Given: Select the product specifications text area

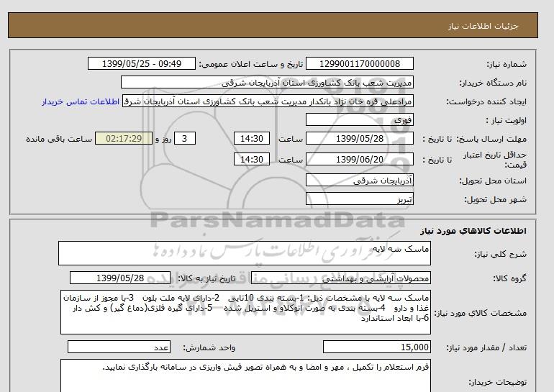Looking at the screenshot, I should pos(245,312).
